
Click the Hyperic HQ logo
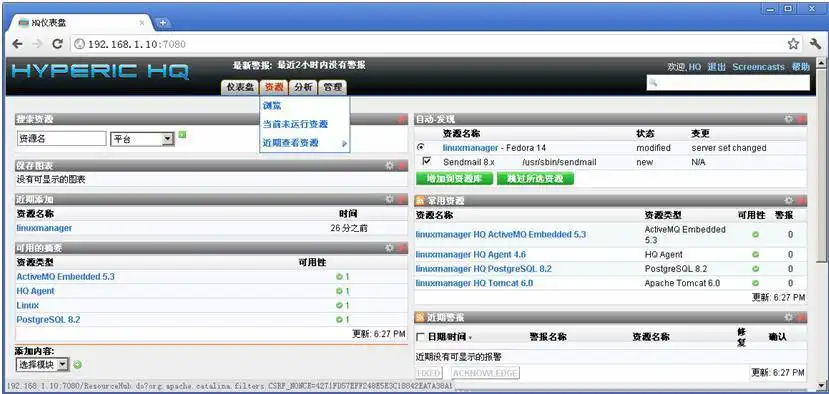[x=100, y=71]
